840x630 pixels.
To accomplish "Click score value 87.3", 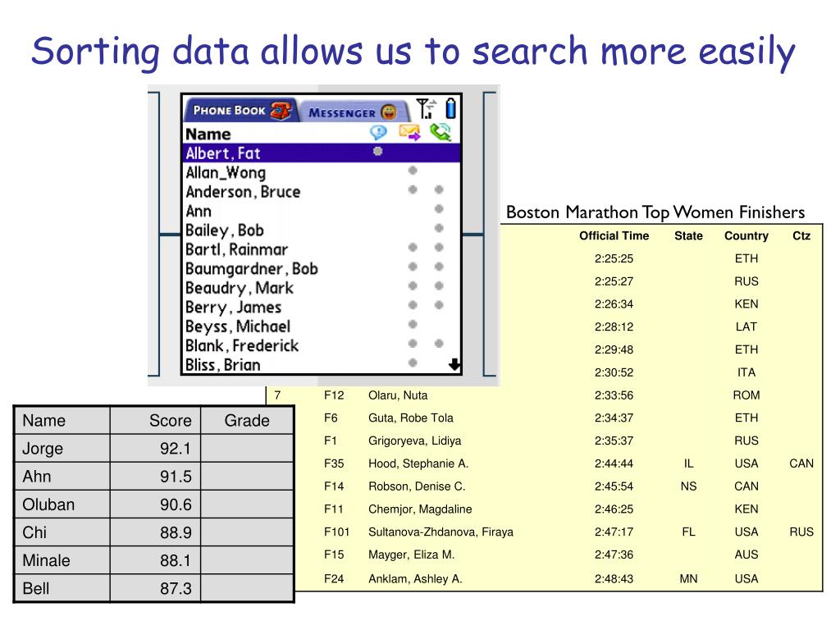I will 176,588.
